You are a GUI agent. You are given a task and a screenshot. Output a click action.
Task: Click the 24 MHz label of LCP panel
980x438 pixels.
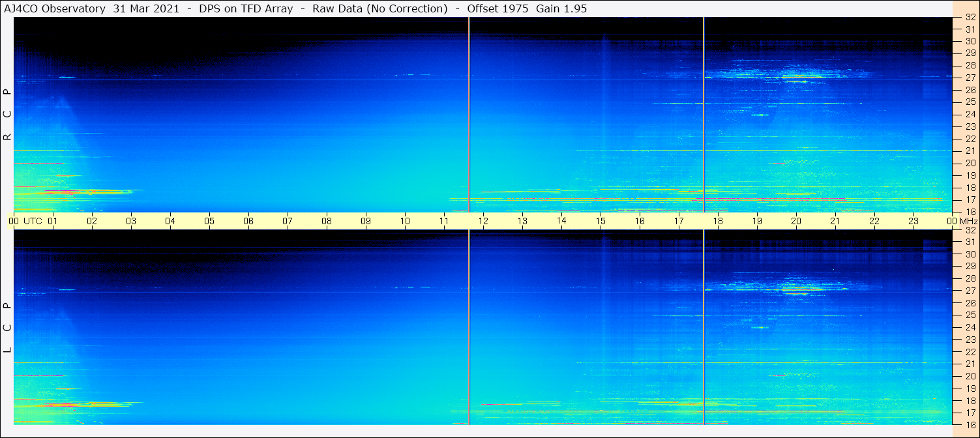tap(970, 327)
